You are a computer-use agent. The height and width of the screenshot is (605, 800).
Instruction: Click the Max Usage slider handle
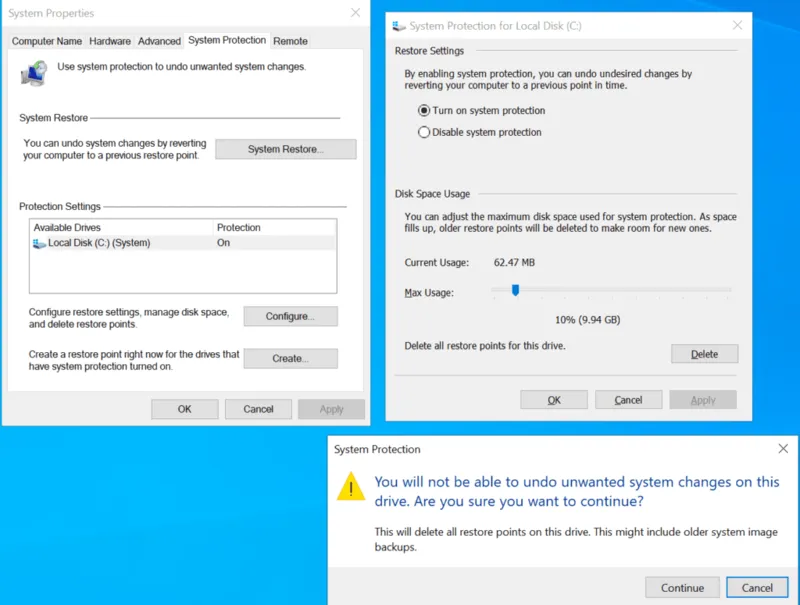(515, 290)
